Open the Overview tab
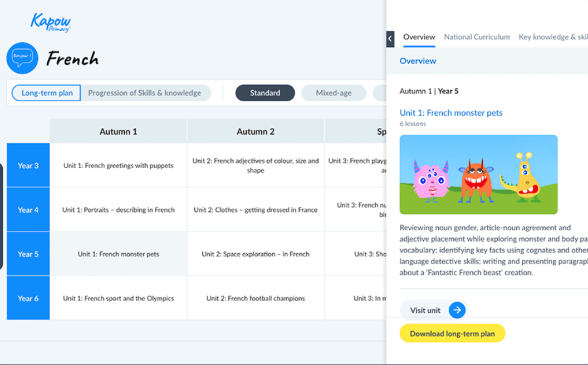The image size is (588, 365). click(x=419, y=37)
